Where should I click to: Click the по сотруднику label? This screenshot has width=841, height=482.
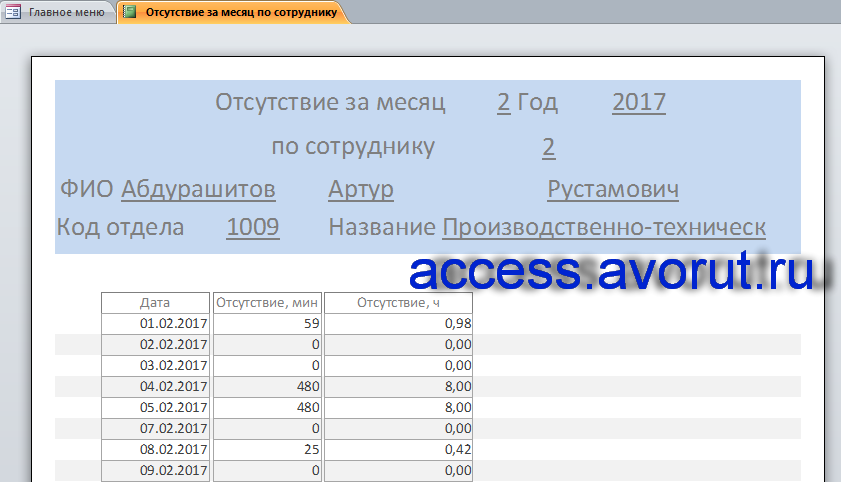point(353,146)
